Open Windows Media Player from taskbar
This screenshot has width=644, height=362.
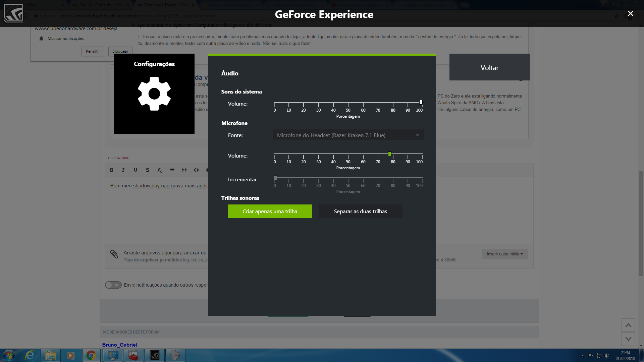point(71,355)
